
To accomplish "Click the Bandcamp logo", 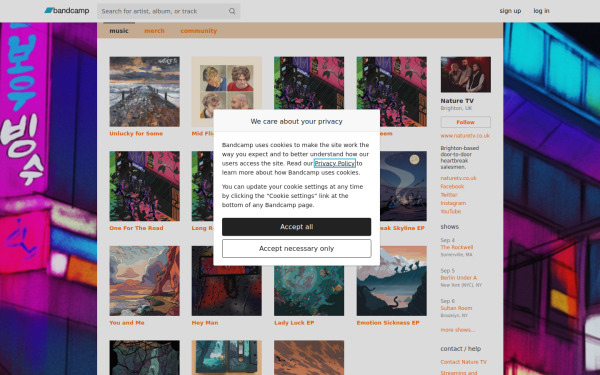I will (x=67, y=11).
